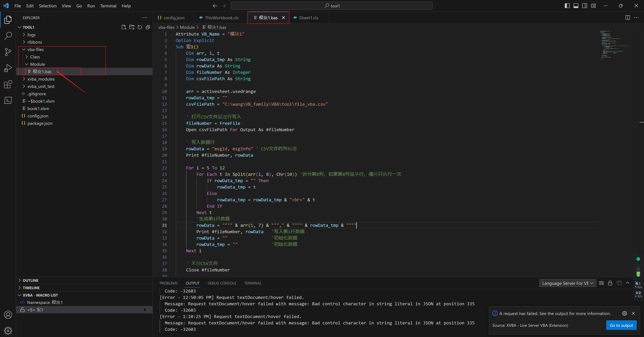Clear the output panel
644x337 pixels.
tap(601, 283)
